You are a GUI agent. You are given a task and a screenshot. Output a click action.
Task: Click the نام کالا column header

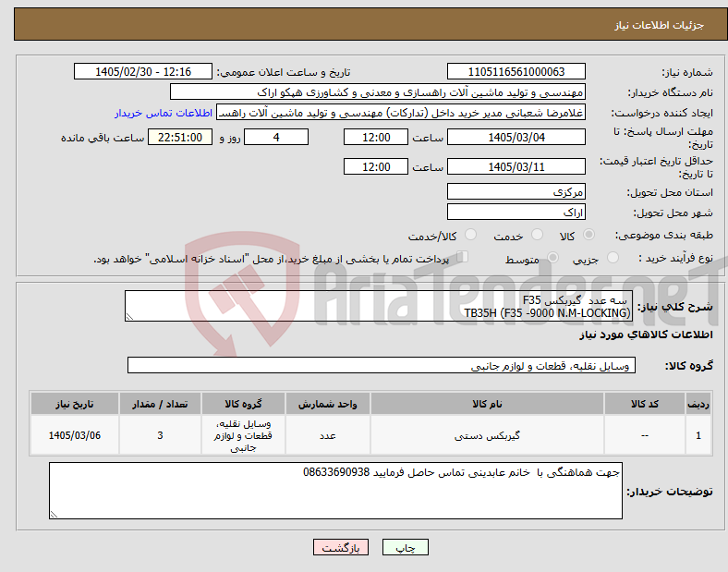[x=487, y=404]
